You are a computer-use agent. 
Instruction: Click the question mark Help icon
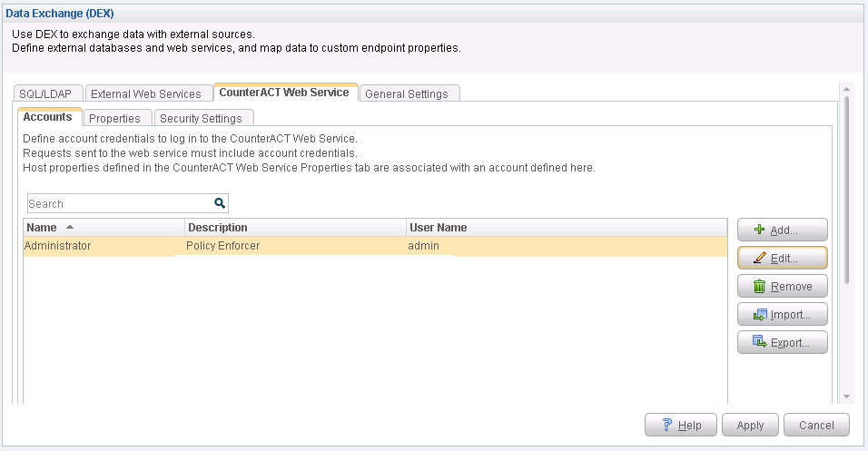(666, 425)
